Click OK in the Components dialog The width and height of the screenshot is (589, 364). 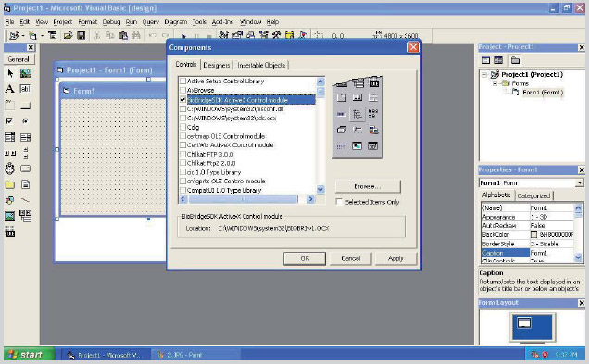pyautogui.click(x=305, y=258)
